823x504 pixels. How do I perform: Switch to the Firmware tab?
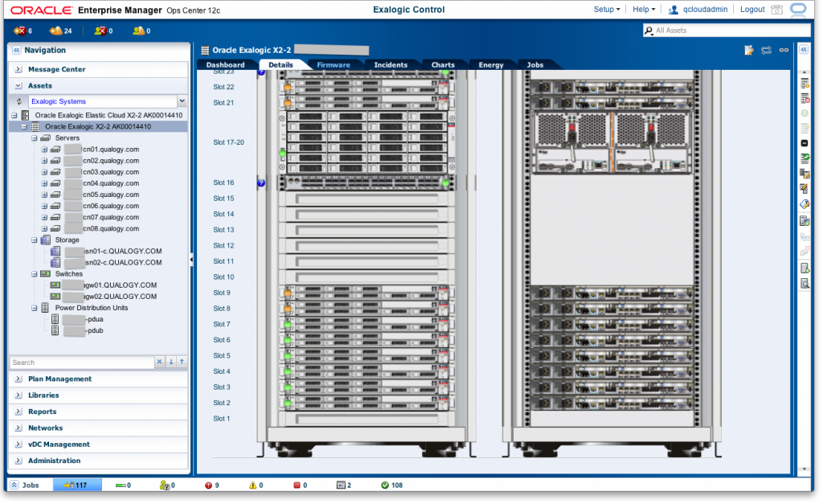pos(334,64)
